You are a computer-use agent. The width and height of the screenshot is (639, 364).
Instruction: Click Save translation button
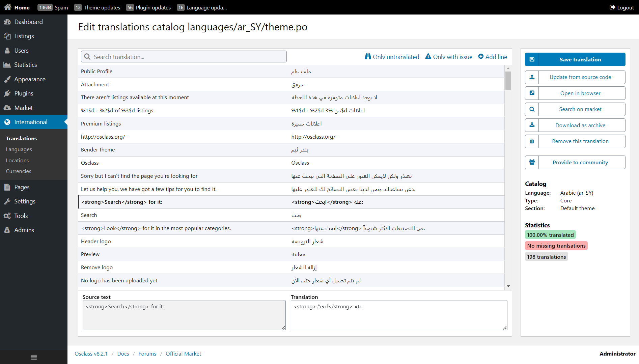575,59
